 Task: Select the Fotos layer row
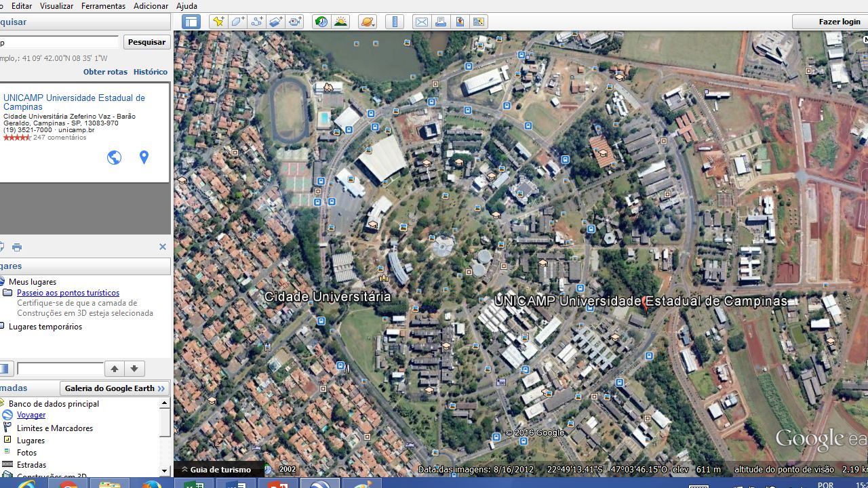[26, 453]
